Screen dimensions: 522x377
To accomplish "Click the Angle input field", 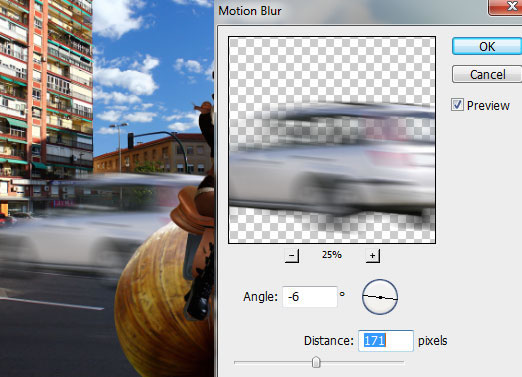I will pyautogui.click(x=310, y=296).
